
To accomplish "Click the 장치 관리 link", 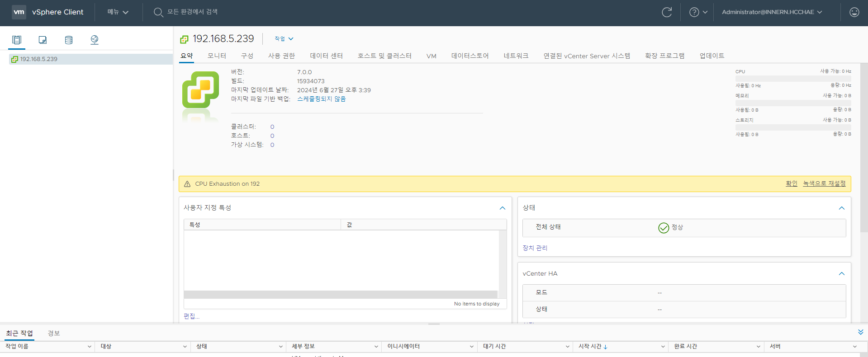I will point(535,248).
